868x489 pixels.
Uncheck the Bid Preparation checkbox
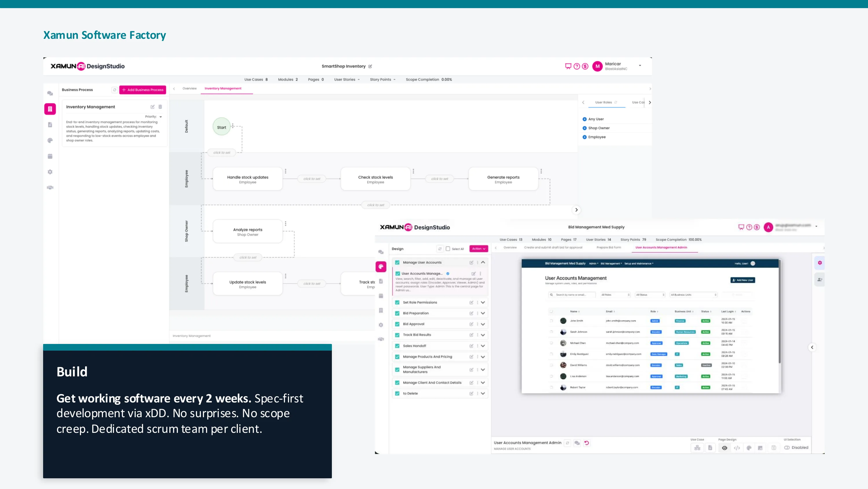pos(397,313)
